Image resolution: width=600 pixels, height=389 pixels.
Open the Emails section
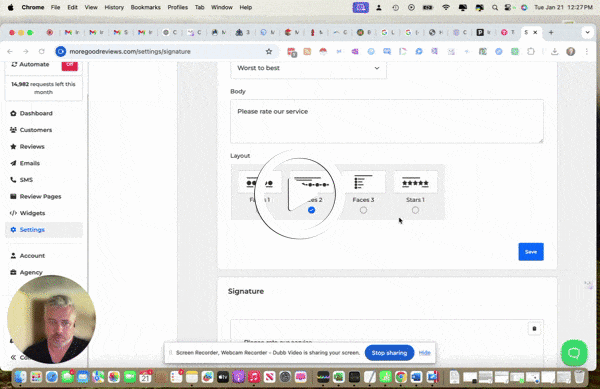click(x=29, y=163)
